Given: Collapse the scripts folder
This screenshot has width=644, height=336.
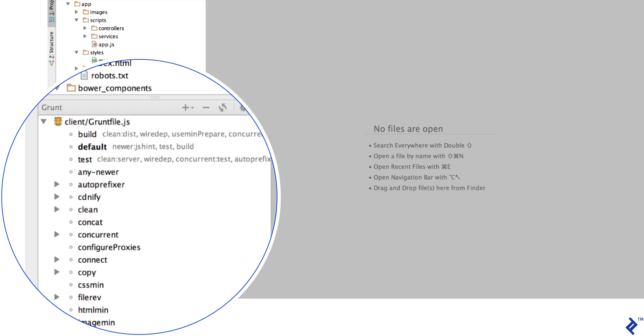Looking at the screenshot, I should (76, 20).
